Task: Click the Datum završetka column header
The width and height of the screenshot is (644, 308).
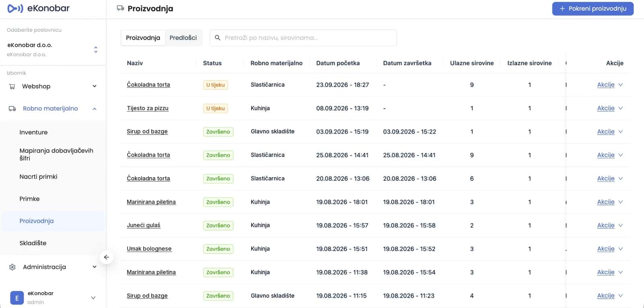Action: [407, 63]
